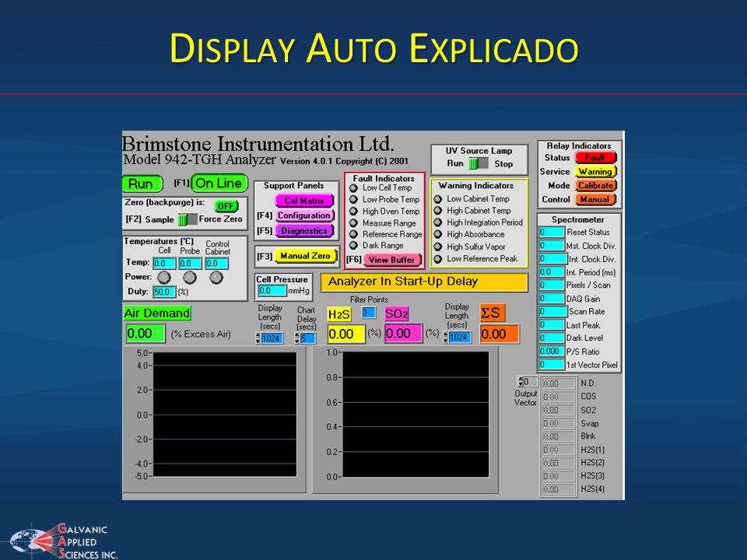Click the N.D. output value field
The image size is (747, 560).
click(x=559, y=383)
